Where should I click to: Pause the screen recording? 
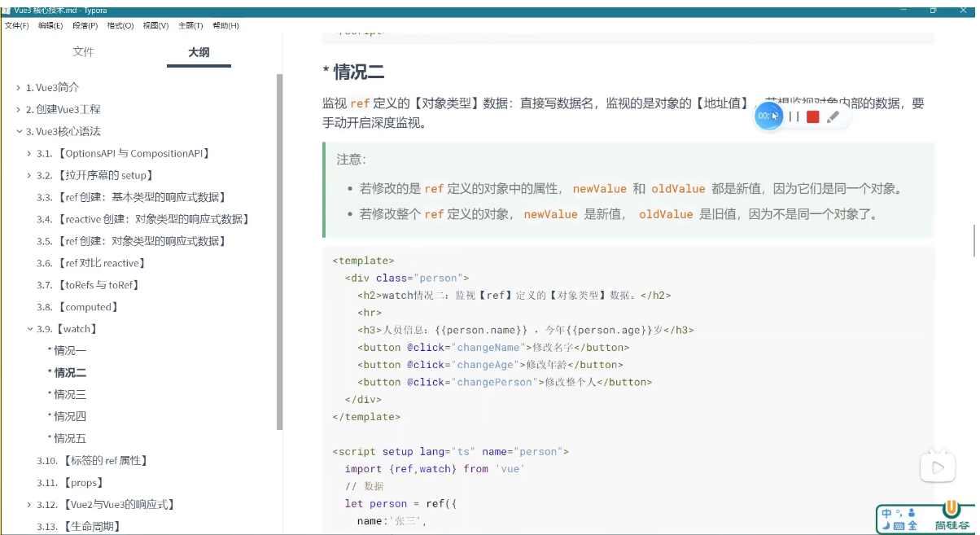[x=794, y=116]
